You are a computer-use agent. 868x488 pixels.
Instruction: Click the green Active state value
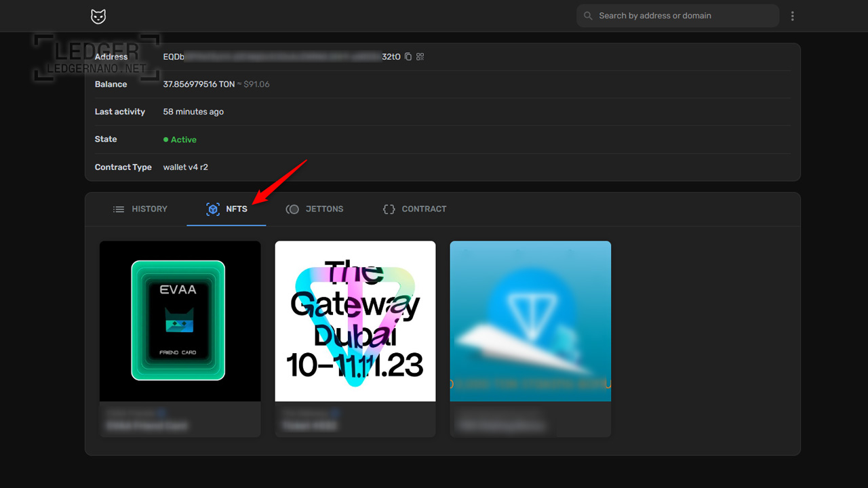(x=180, y=140)
